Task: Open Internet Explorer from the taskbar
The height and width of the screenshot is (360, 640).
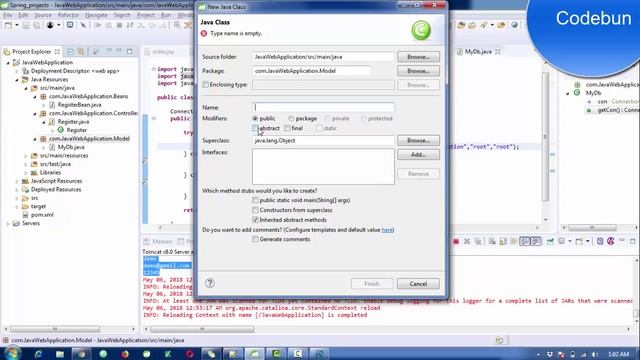Action: pyautogui.click(x=38, y=354)
